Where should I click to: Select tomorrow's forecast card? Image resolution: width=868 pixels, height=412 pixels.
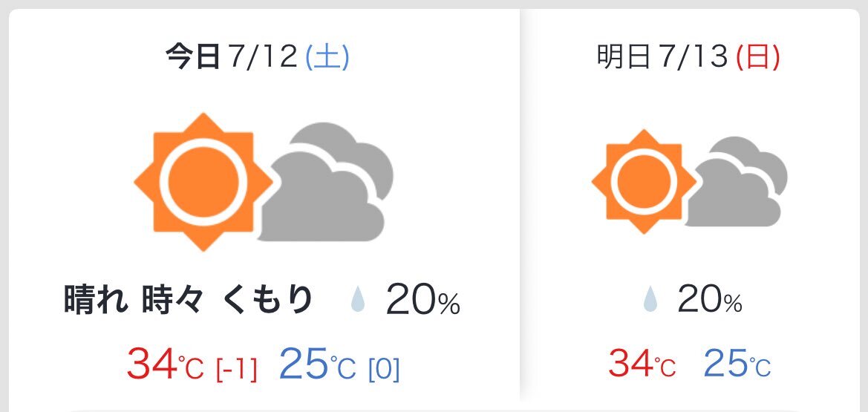[690, 205]
